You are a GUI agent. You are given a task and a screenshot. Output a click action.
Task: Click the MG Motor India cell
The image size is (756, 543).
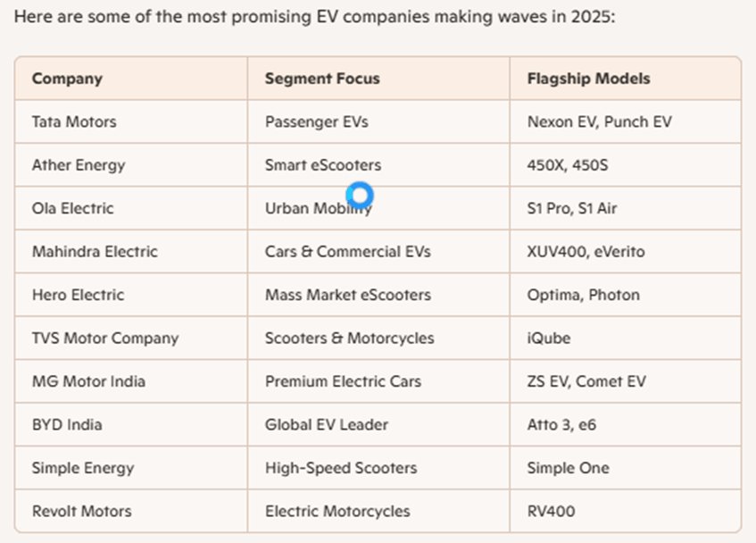tap(88, 381)
